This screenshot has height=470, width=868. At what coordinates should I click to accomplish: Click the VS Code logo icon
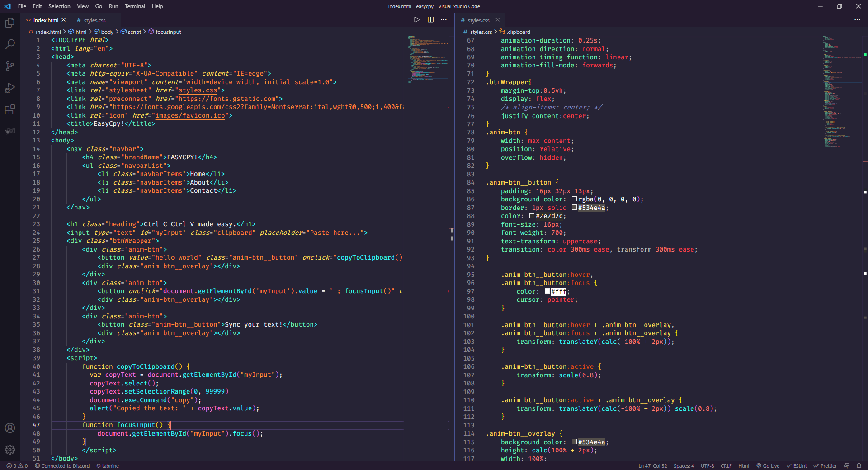click(7, 6)
